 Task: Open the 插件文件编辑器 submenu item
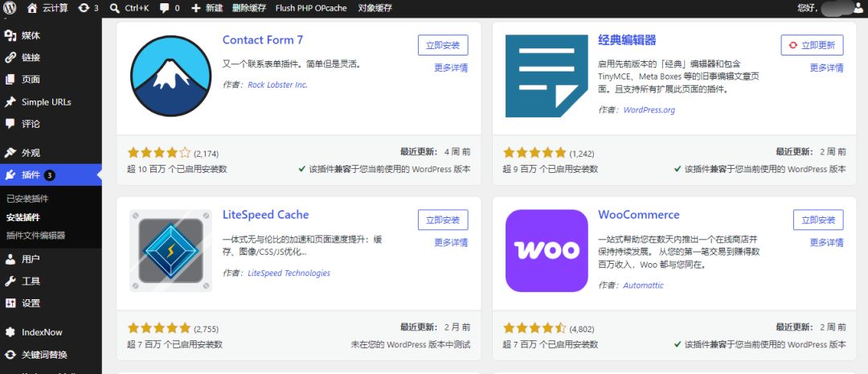[36, 236]
